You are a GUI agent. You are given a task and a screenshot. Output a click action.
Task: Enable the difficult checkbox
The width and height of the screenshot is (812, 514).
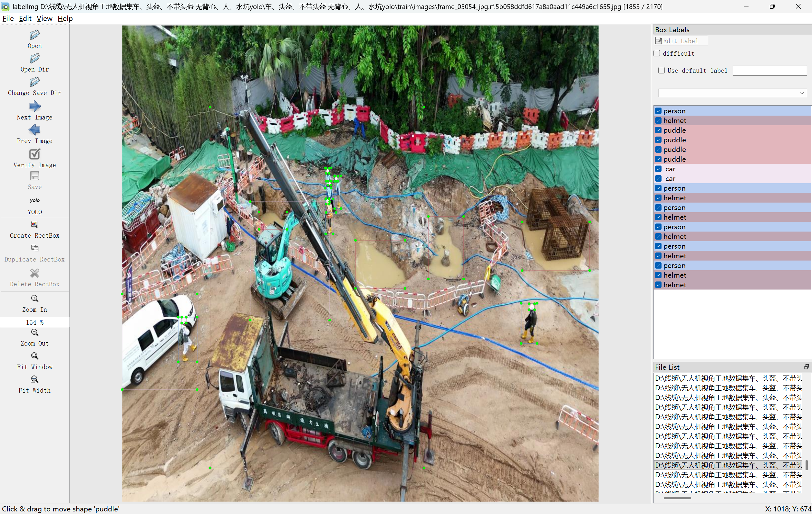pyautogui.click(x=657, y=53)
